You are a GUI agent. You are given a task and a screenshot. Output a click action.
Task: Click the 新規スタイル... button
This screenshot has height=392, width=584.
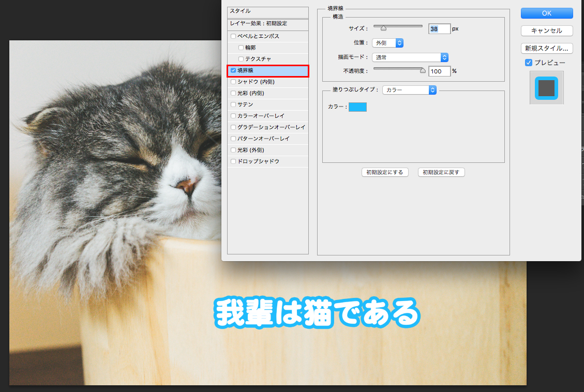coord(547,48)
